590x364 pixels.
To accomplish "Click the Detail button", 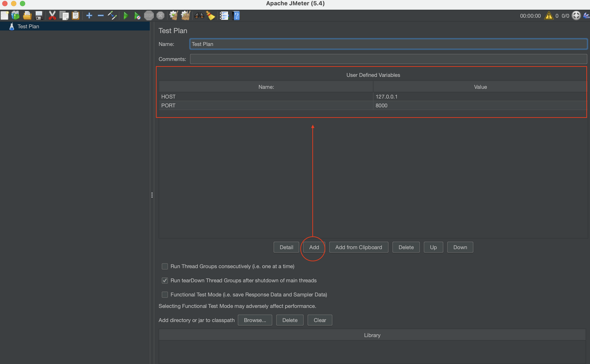I will click(286, 247).
